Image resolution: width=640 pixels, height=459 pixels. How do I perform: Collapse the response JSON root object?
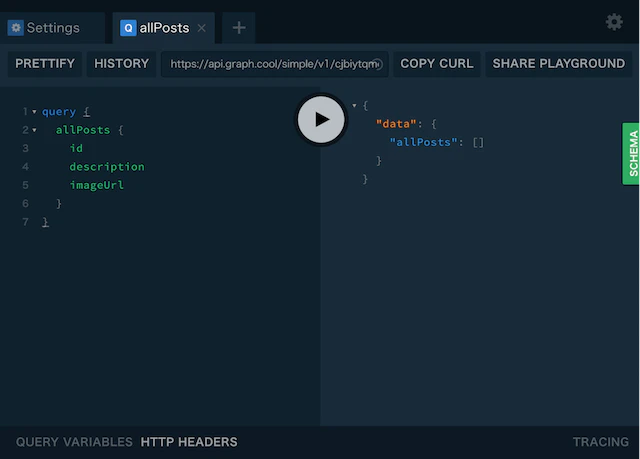click(x=354, y=106)
